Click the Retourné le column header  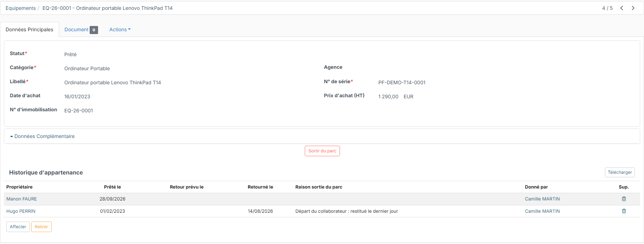(260, 187)
